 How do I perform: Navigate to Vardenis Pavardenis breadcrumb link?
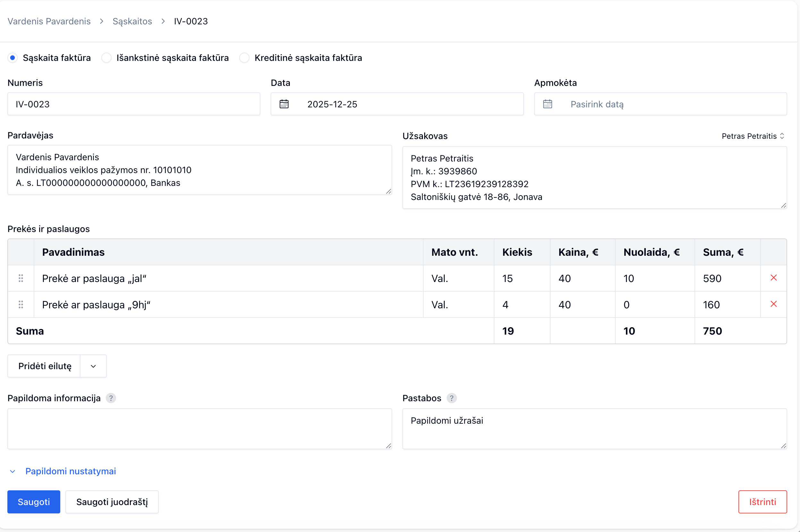tap(49, 21)
